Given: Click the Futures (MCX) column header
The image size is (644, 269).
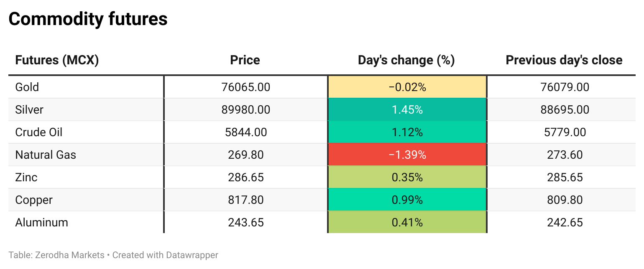Looking at the screenshot, I should (57, 60).
